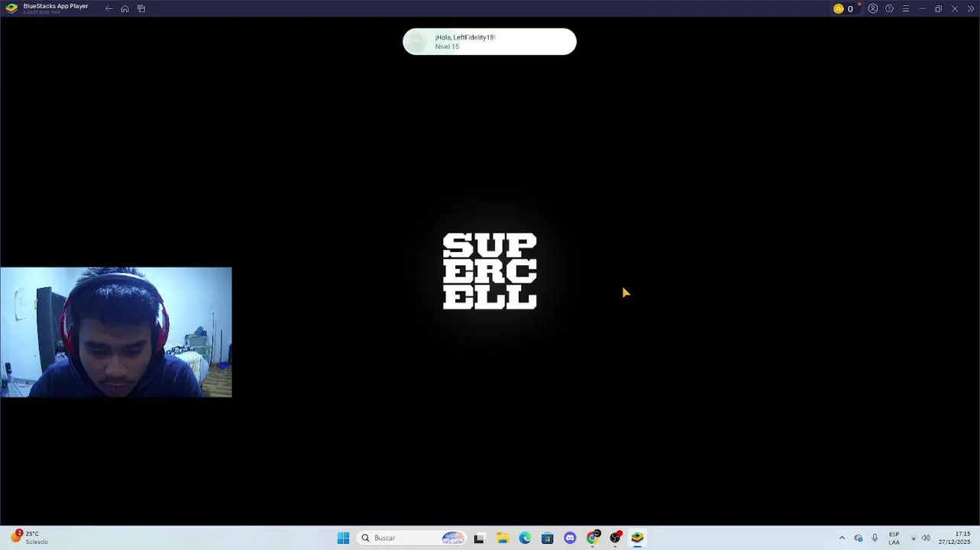Open the BlueStacks home screen icon
This screenshot has width=980, height=550.
pyautogui.click(x=125, y=8)
